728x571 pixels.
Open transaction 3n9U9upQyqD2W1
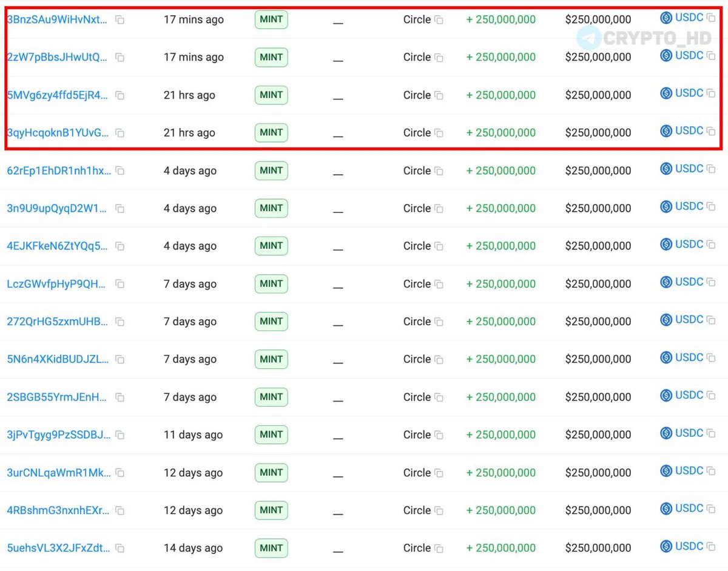coord(57,208)
